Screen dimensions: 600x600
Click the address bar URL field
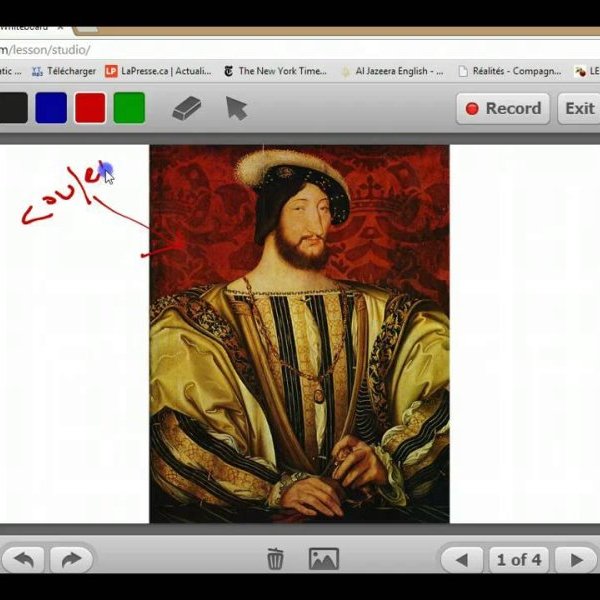point(300,50)
